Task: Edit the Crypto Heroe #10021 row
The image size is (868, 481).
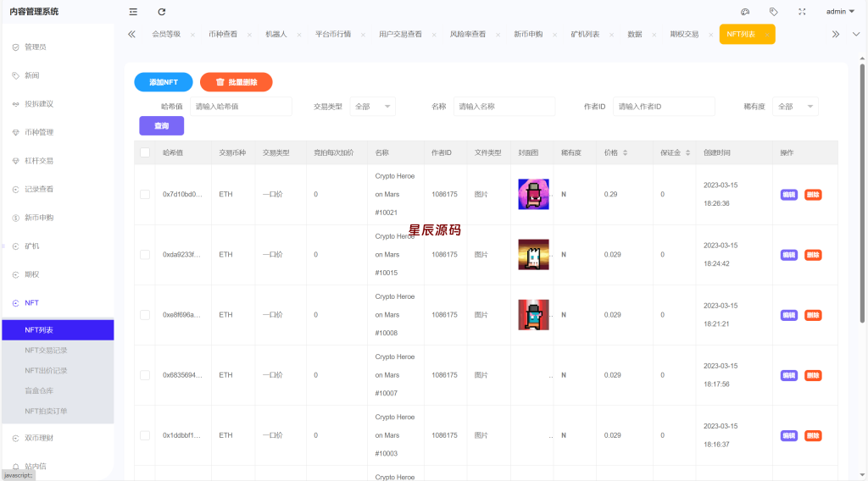Action: pos(789,195)
